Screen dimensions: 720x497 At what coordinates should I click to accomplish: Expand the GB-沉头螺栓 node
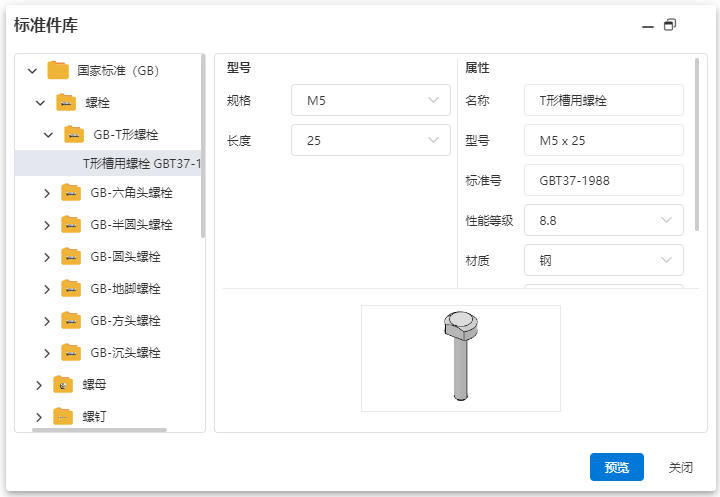point(46,353)
